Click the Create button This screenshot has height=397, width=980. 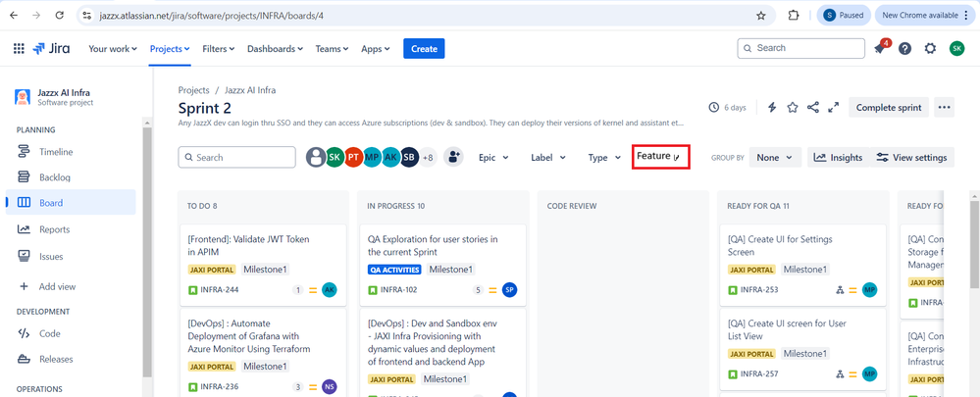pos(424,49)
